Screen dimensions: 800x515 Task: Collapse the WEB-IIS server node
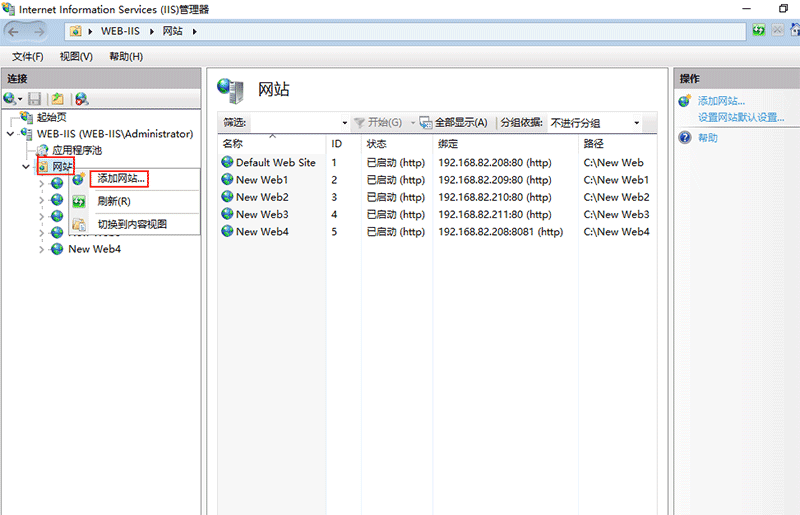(x=10, y=134)
